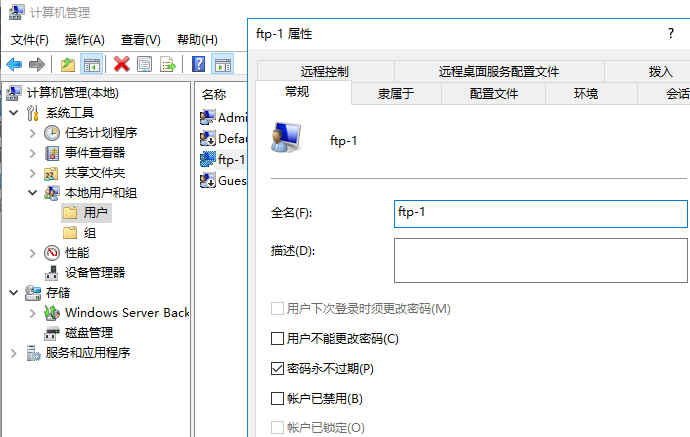Select the 用户 folder in tree
690x437 pixels.
tap(87, 213)
